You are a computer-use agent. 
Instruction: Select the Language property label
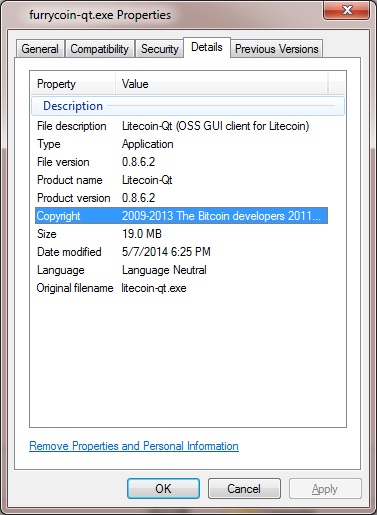(61, 270)
